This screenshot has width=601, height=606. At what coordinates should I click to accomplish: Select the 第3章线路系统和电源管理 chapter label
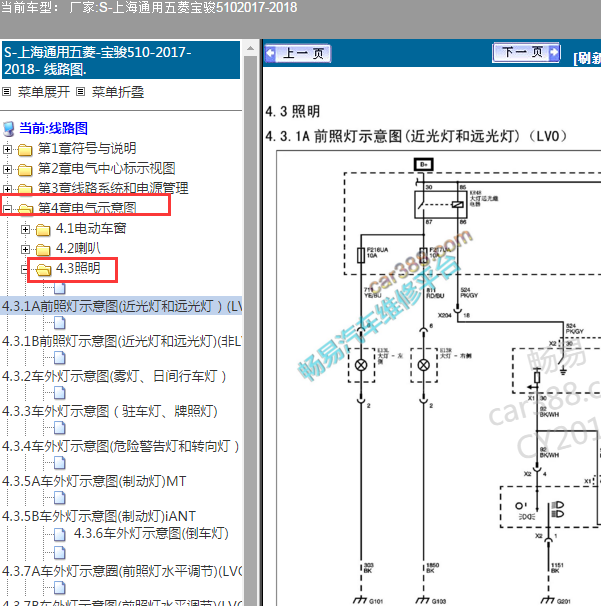pos(113,188)
